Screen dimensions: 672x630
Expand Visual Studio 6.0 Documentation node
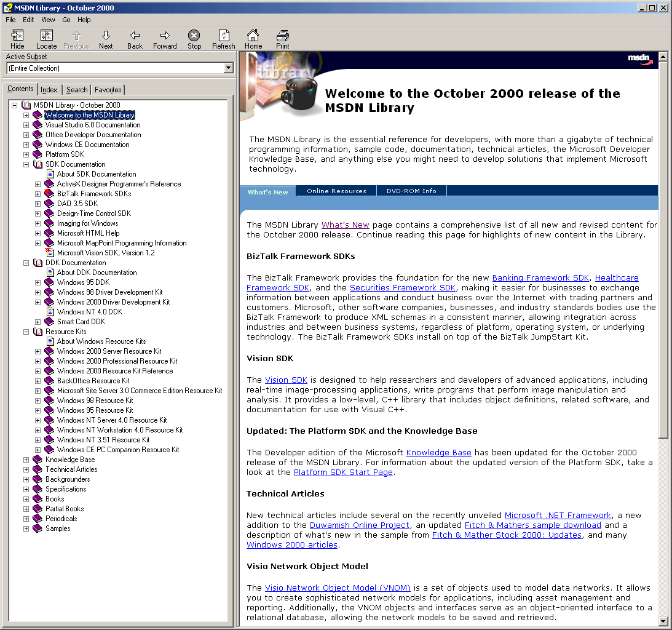click(x=26, y=126)
